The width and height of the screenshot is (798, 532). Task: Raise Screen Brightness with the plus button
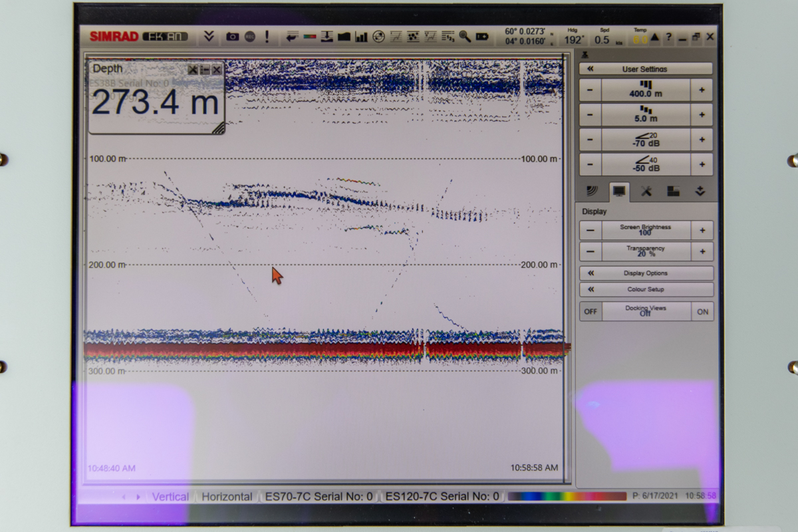coord(702,230)
